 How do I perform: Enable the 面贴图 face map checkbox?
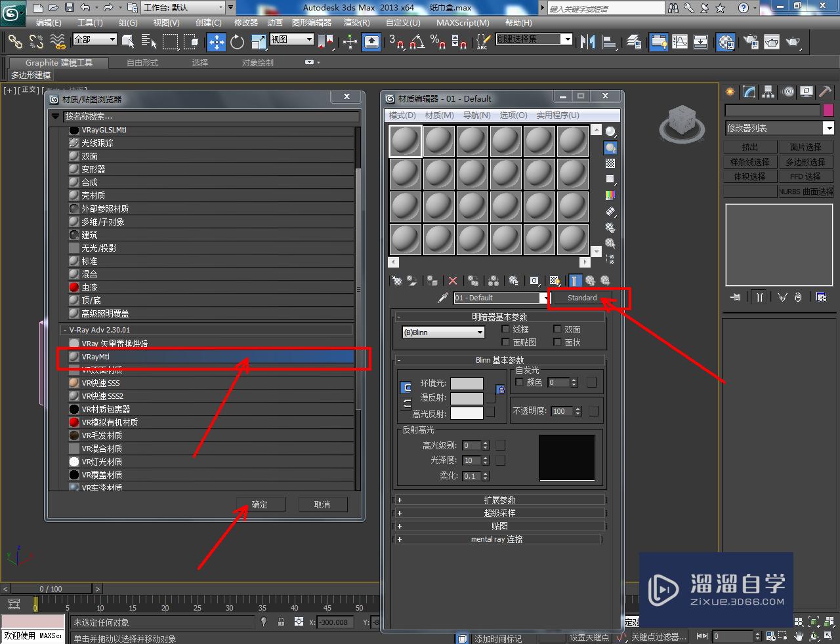pos(505,342)
